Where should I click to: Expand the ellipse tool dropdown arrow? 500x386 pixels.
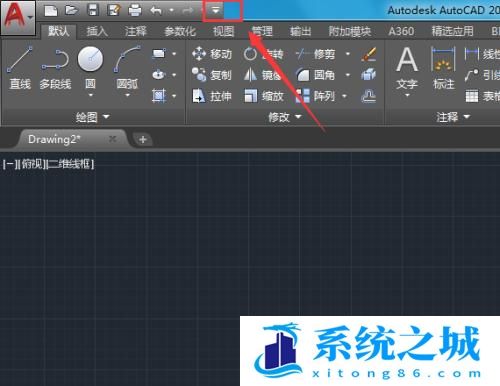174,75
